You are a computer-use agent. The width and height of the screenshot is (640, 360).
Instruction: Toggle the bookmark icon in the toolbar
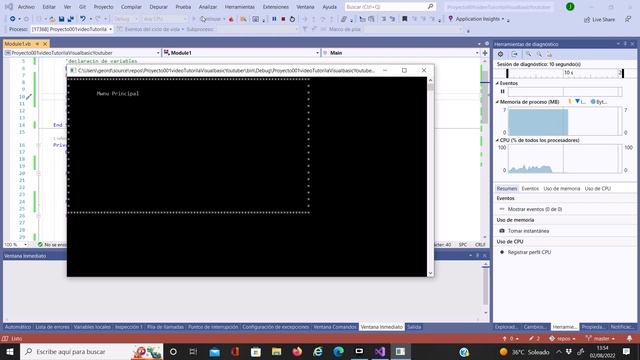404,19
